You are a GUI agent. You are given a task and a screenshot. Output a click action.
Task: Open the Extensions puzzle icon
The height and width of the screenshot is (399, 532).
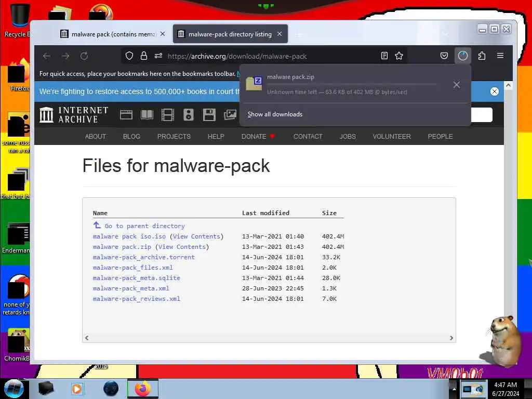[x=482, y=56]
